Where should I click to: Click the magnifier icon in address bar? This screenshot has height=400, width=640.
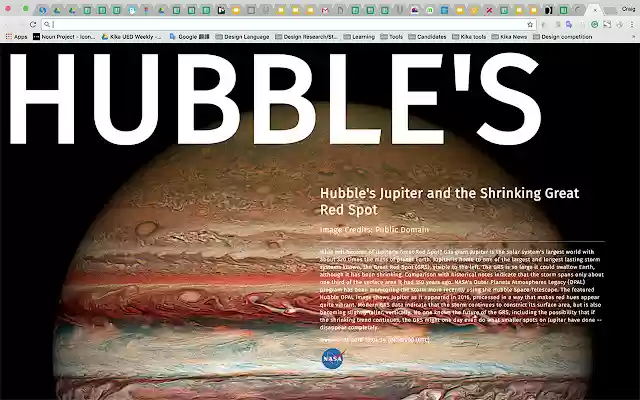(47, 24)
